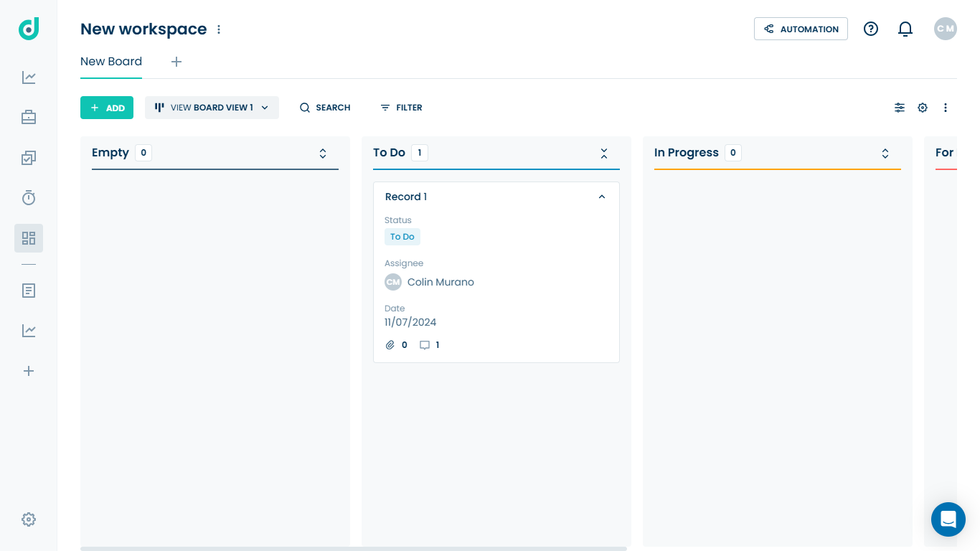
Task: Open notifications bell icon
Action: click(x=905, y=29)
